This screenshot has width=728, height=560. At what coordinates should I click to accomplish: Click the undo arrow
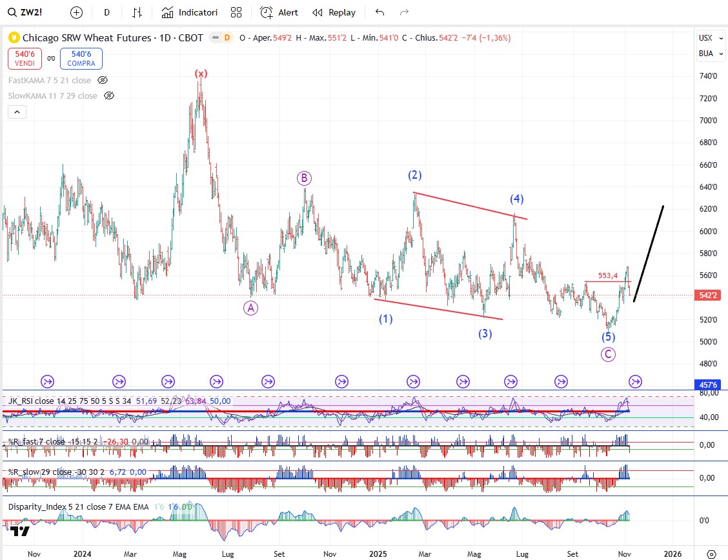click(x=379, y=12)
